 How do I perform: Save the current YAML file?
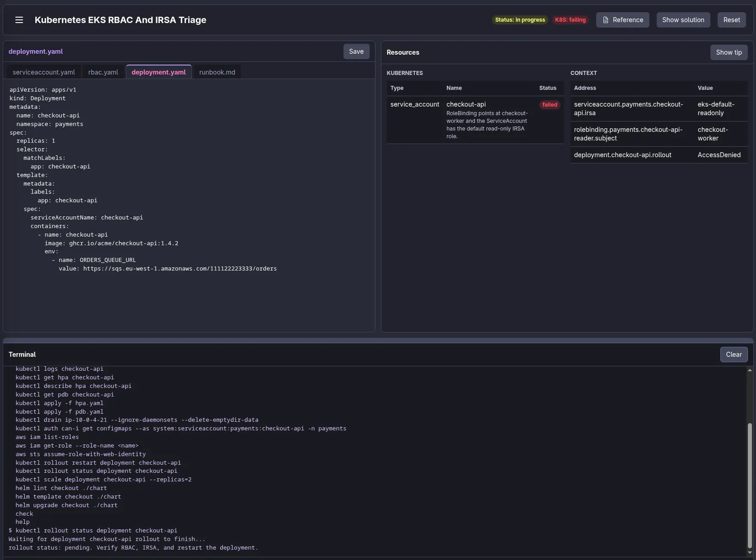click(x=356, y=51)
